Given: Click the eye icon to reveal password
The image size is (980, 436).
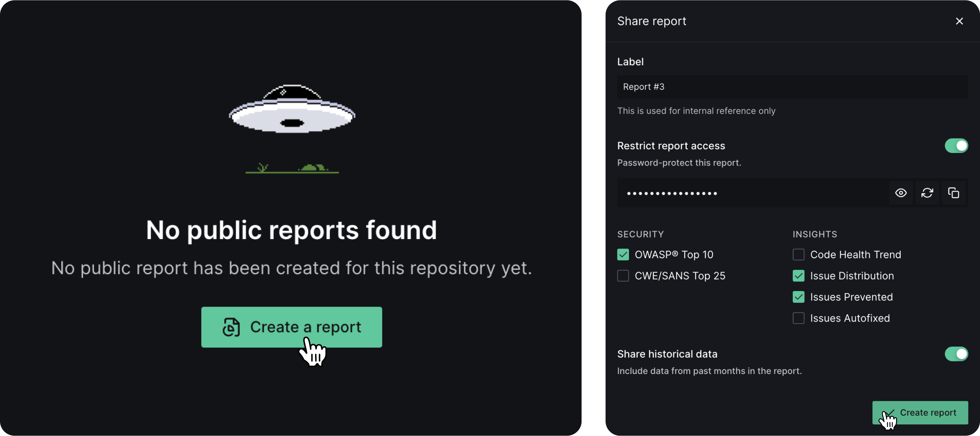Looking at the screenshot, I should pyautogui.click(x=901, y=193).
